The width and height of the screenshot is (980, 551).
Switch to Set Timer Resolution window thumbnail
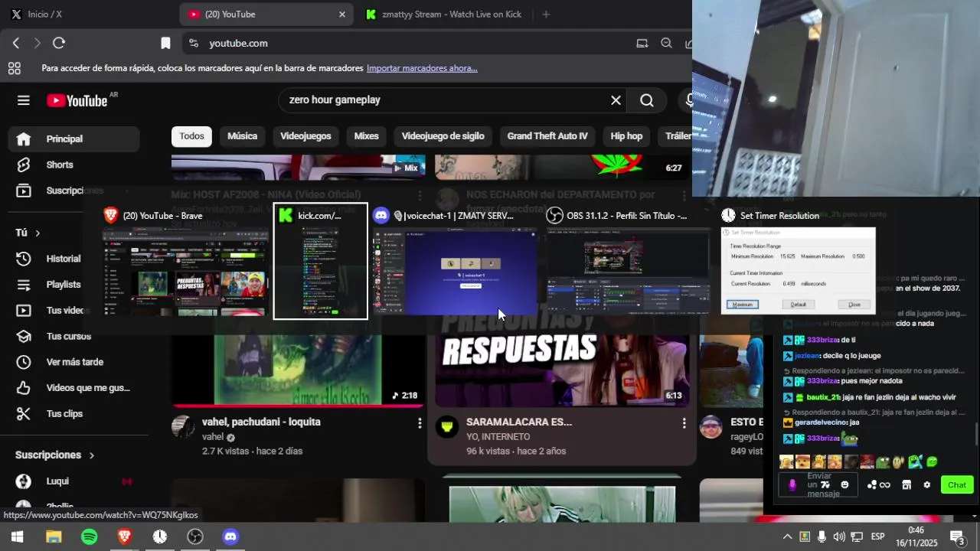coord(798,260)
